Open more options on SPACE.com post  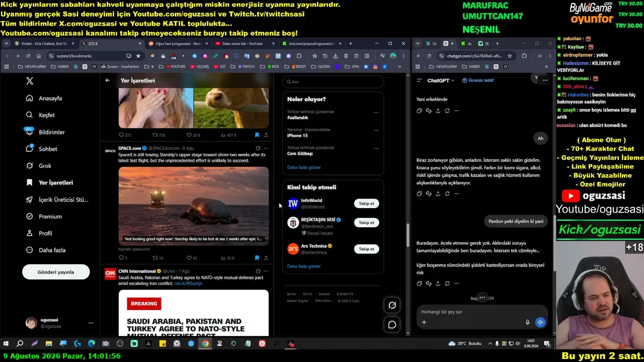(x=266, y=148)
